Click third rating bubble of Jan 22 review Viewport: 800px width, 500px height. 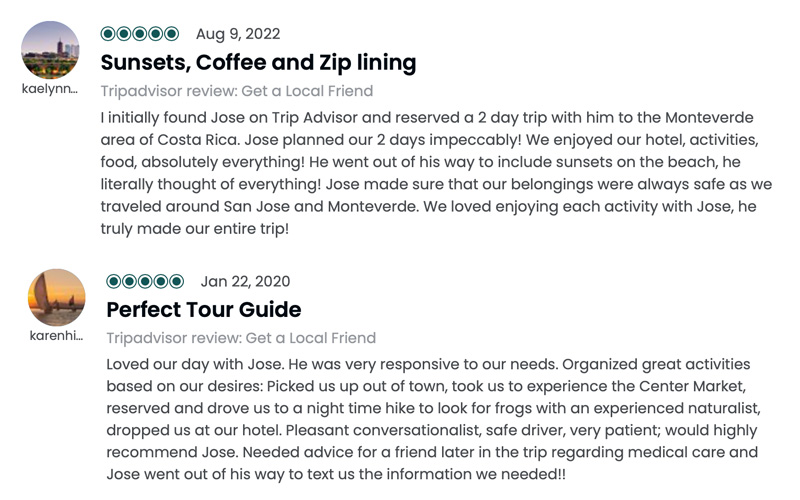point(145,281)
